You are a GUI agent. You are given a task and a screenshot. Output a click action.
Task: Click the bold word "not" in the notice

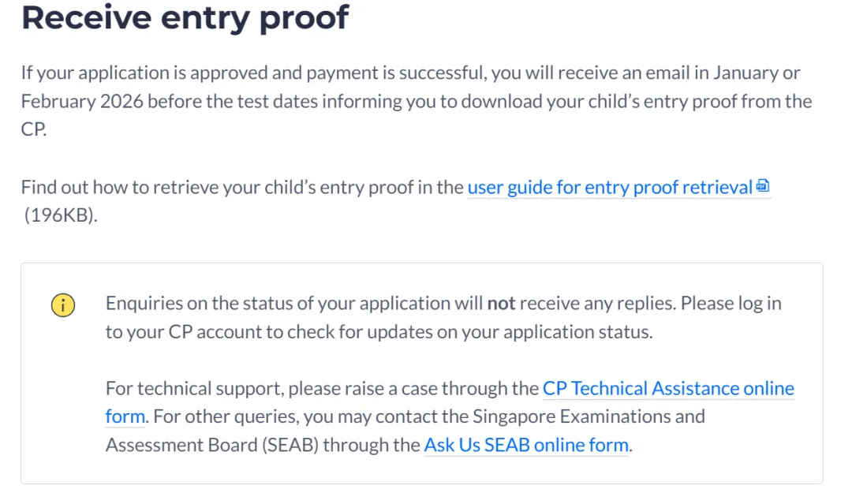point(501,304)
